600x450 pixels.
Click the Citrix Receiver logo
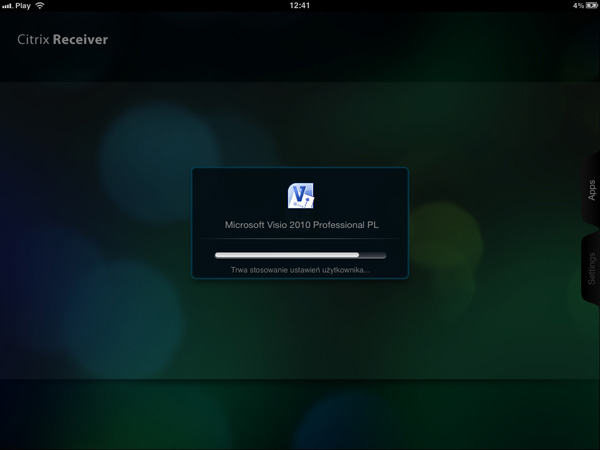[62, 39]
